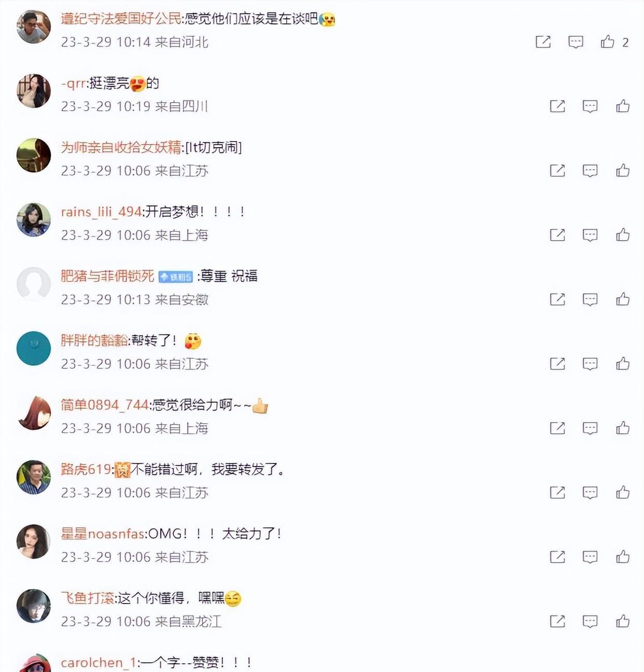Open the carolchen_1 username link
Viewport: 644px width, 672px height.
[99, 662]
